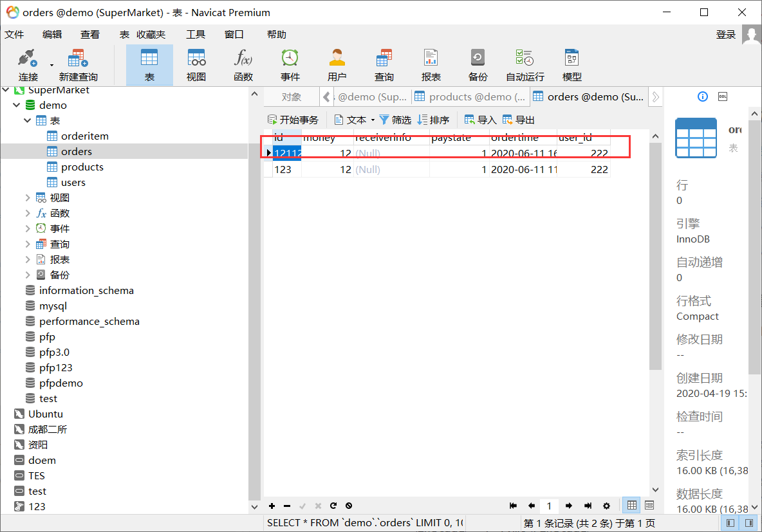Open the 窗口 menu
This screenshot has height=532, width=762.
click(234, 35)
